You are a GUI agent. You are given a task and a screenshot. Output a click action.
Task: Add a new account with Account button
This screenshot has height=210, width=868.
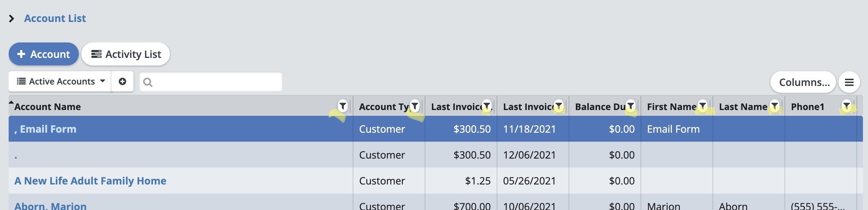click(44, 54)
